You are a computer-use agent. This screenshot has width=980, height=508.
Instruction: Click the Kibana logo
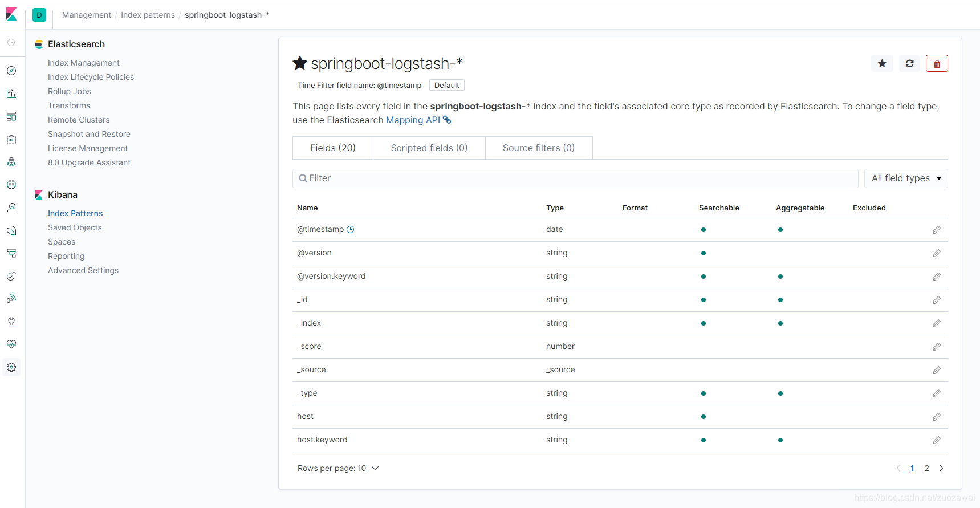click(11, 15)
